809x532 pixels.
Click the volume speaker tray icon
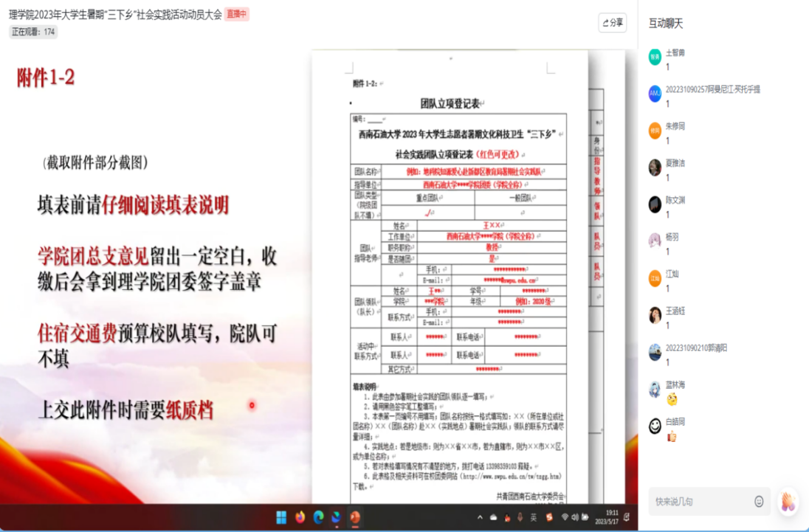575,517
